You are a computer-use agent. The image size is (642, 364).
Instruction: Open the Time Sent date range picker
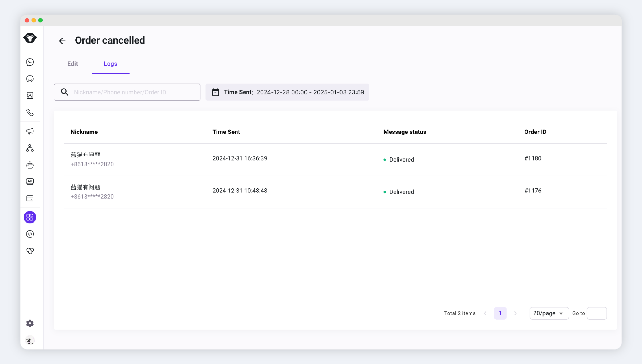[287, 92]
